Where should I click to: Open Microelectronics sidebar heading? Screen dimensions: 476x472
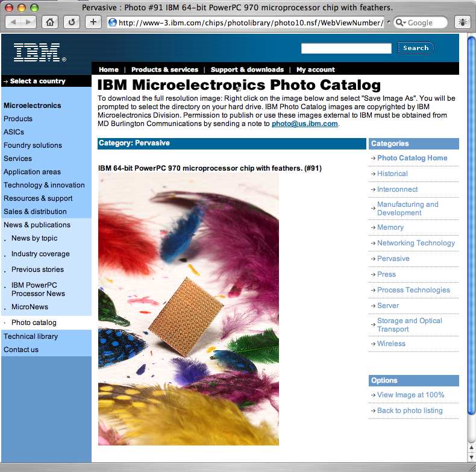33,105
